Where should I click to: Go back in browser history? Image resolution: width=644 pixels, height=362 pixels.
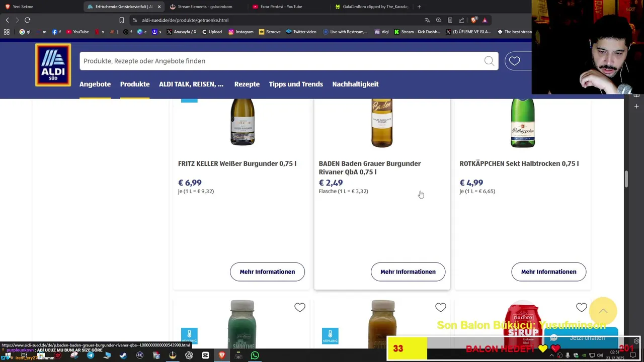coord(7,20)
